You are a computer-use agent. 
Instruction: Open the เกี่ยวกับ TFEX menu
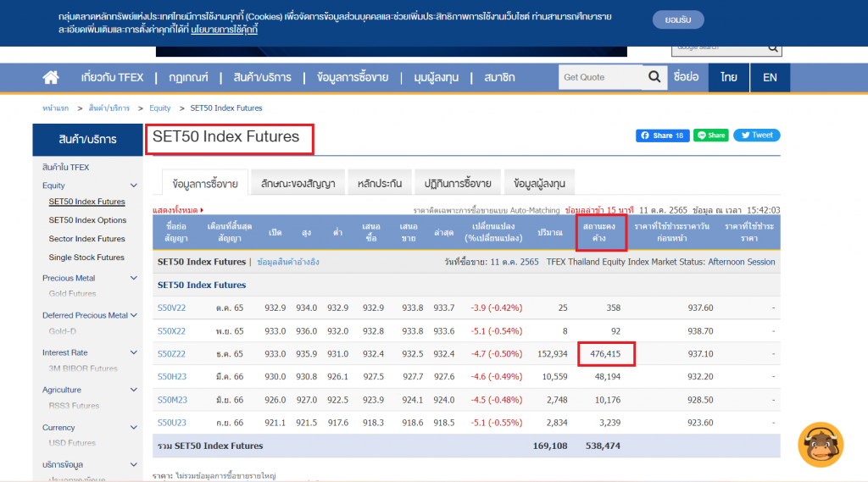click(113, 77)
